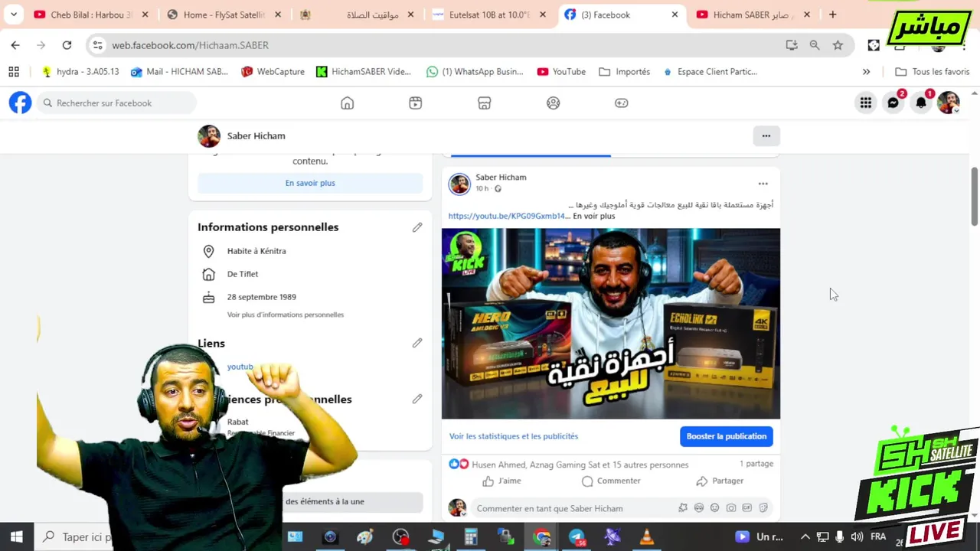980x551 pixels.
Task: Edit Informations personnelles pencil icon
Action: [x=417, y=227]
